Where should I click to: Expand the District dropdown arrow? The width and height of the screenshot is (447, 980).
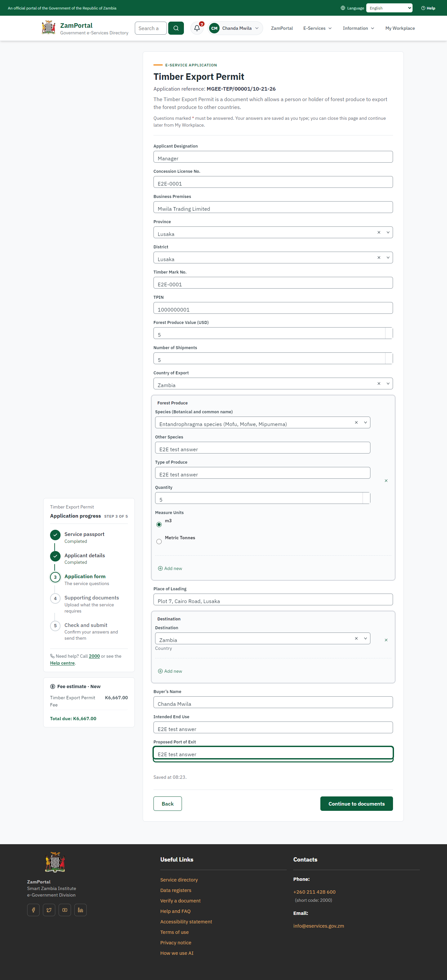tap(388, 258)
